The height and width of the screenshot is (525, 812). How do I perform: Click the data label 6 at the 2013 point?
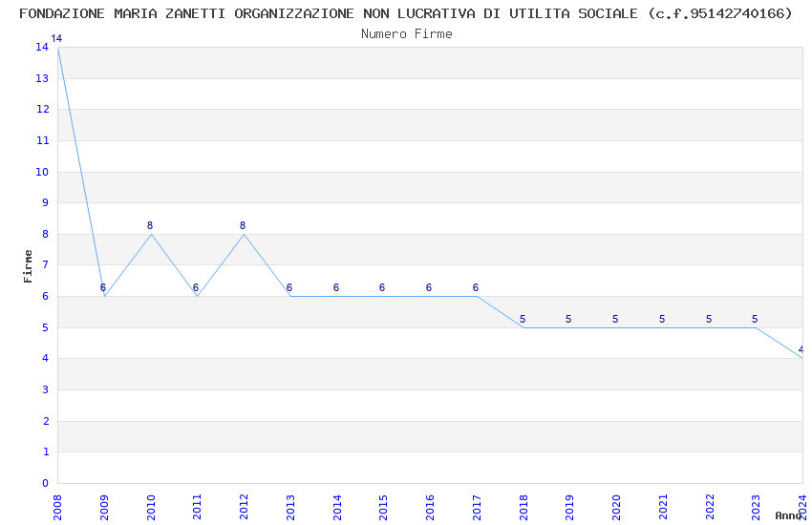click(x=289, y=287)
